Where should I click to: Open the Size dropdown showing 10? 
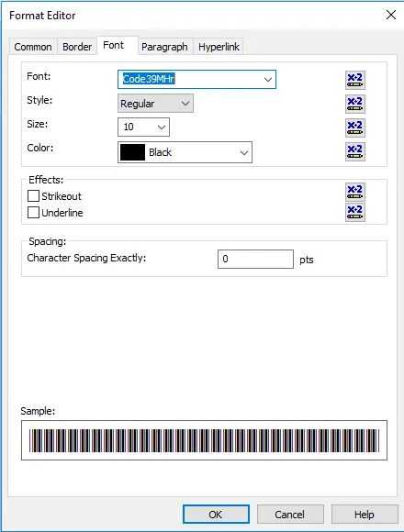143,127
